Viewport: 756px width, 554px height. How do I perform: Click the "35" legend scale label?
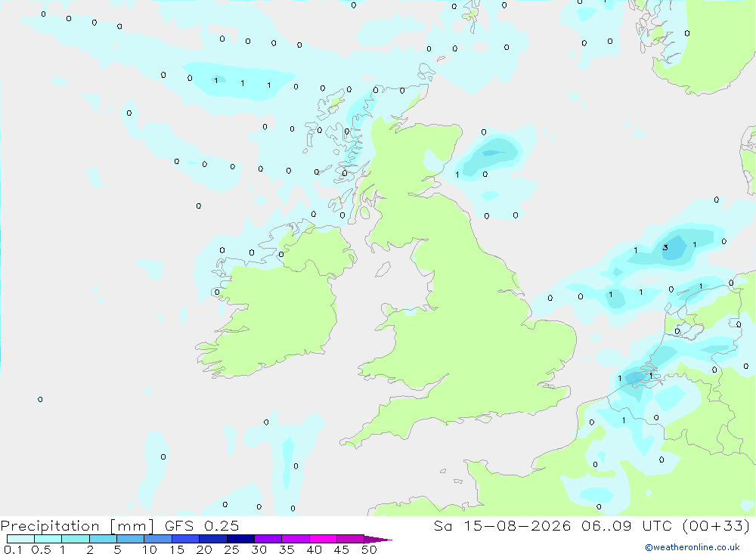(287, 549)
